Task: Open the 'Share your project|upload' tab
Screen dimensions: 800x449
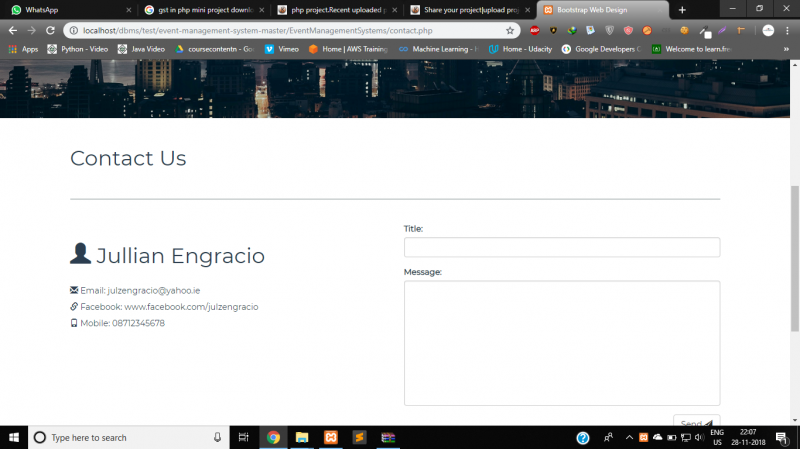Action: click(469, 10)
